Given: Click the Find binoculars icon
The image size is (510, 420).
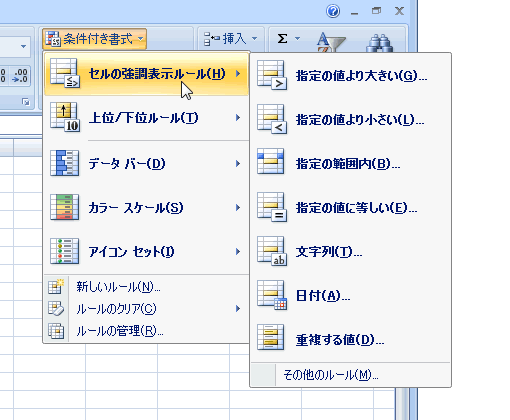Looking at the screenshot, I should coord(380,43).
